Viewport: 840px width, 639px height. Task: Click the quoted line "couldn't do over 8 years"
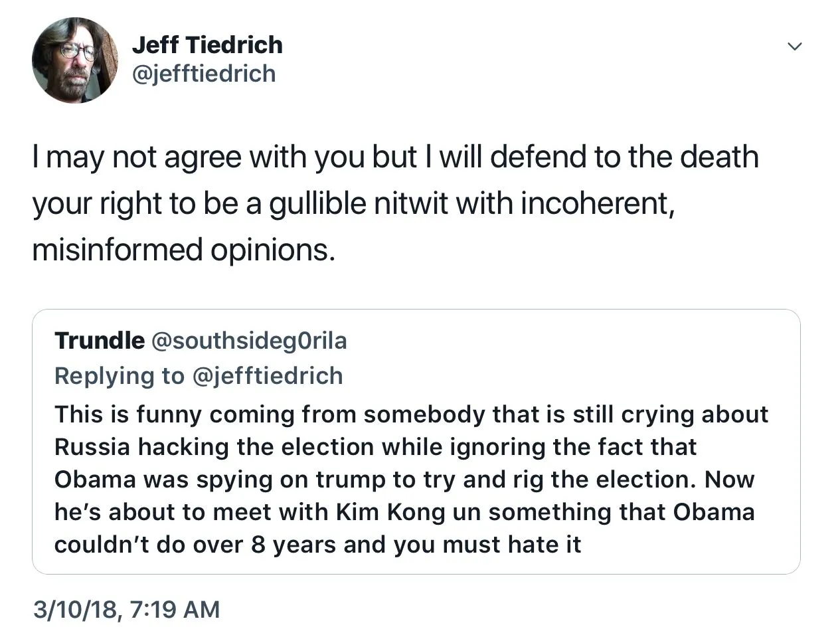(x=317, y=545)
